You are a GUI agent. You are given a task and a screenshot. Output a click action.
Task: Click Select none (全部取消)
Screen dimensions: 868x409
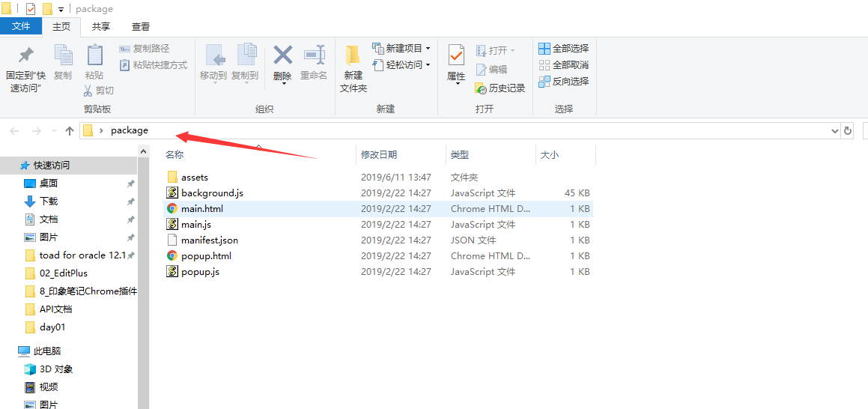pyautogui.click(x=563, y=65)
